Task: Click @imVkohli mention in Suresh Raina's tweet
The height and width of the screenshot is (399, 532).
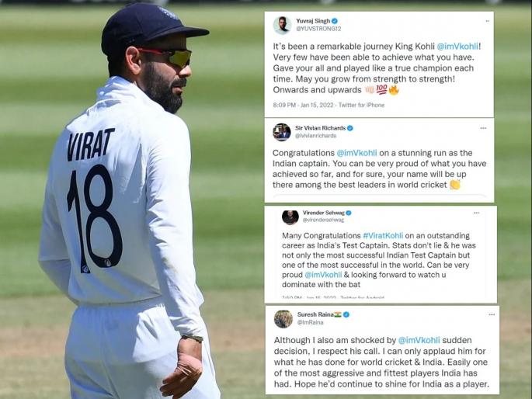Action: pos(419,340)
